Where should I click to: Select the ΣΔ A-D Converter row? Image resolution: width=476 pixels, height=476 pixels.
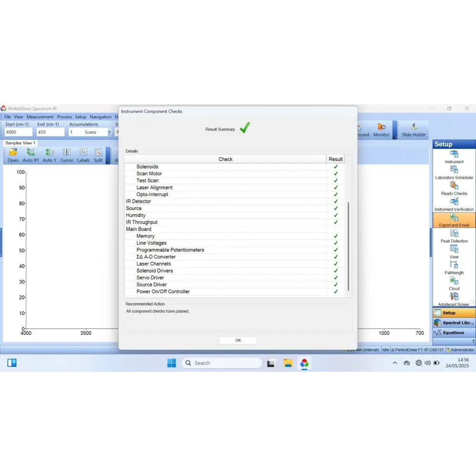pos(235,257)
